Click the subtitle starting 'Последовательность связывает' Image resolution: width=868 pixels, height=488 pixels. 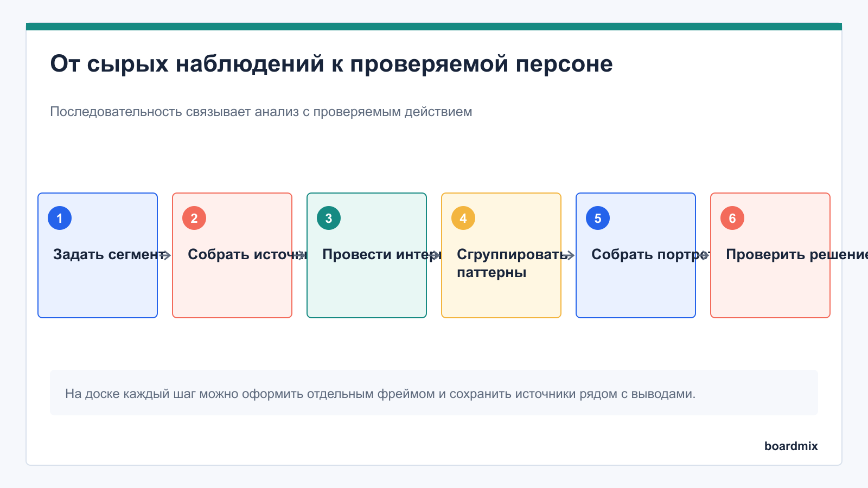(261, 112)
